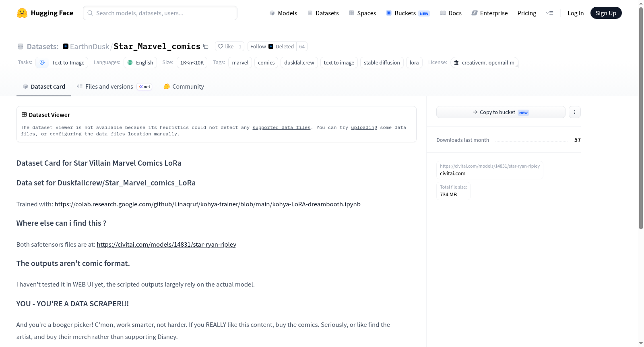The image size is (644, 347).
Task: Open Enterprise in the top navigation
Action: (x=489, y=13)
